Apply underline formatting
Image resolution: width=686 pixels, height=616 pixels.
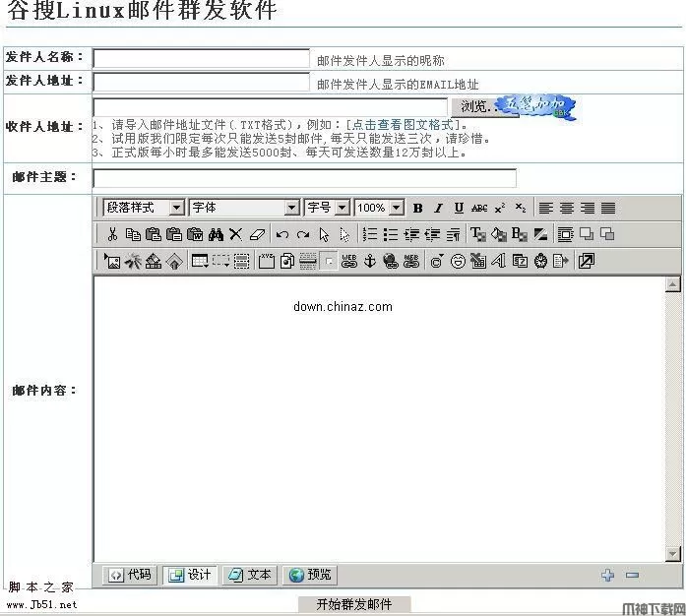[x=459, y=209]
